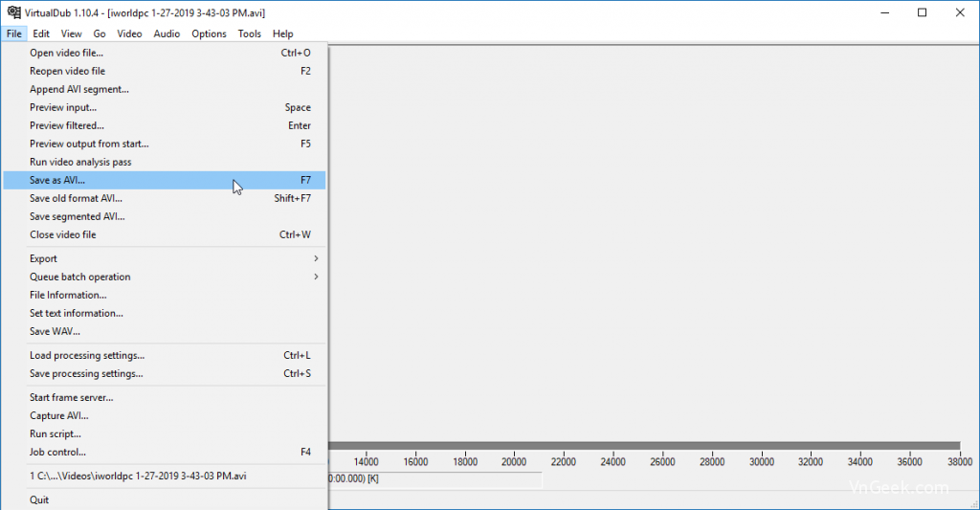Open the View menu
The height and width of the screenshot is (510, 980).
click(71, 33)
